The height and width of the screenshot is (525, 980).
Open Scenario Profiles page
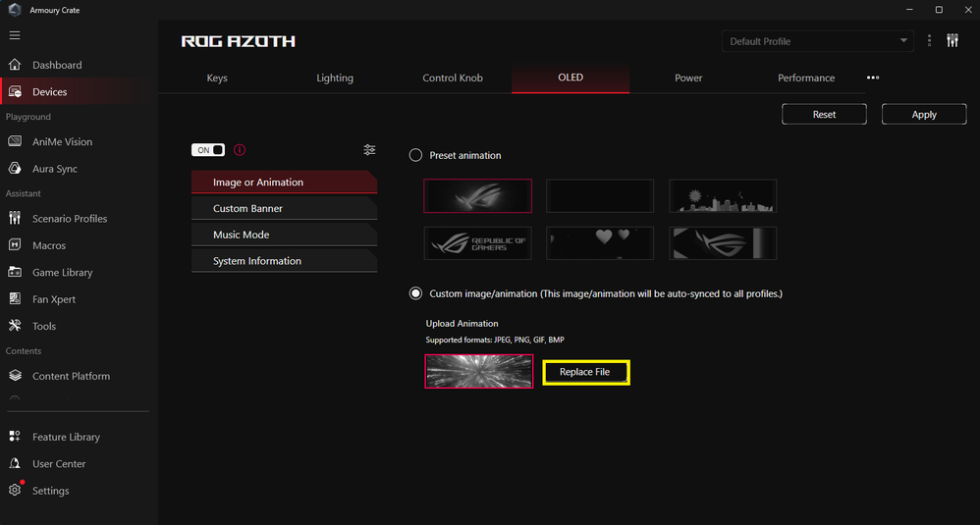70,218
